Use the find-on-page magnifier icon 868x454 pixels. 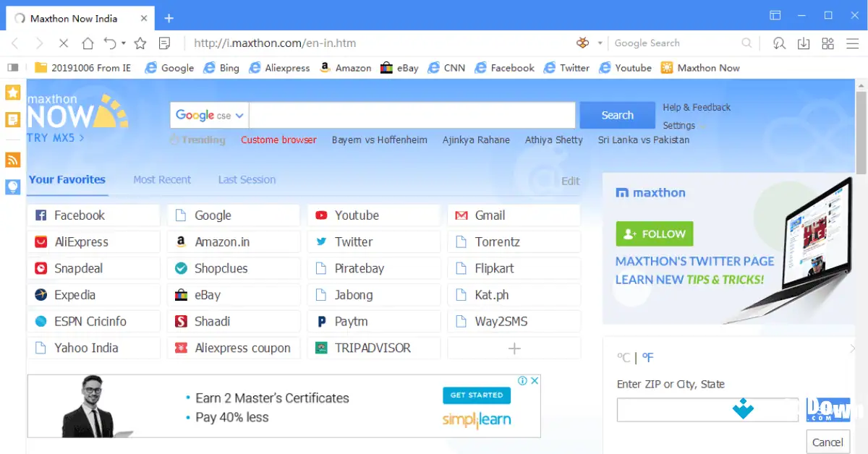pyautogui.click(x=779, y=43)
